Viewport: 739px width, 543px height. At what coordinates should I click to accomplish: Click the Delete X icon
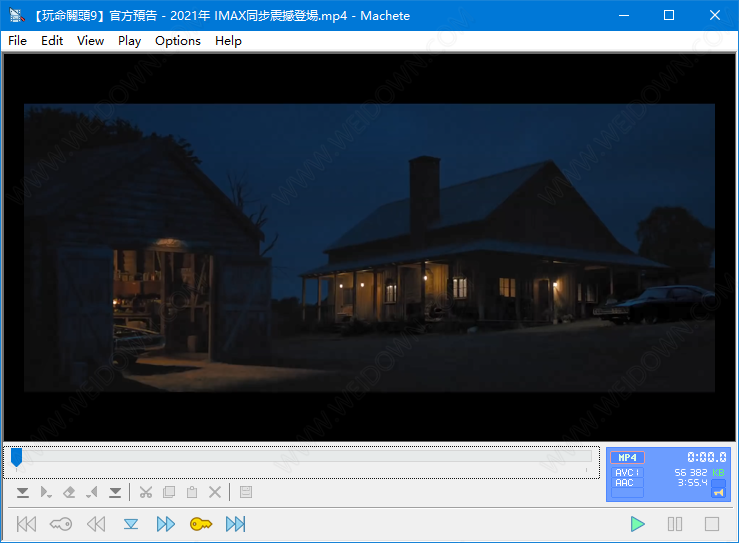coord(215,493)
